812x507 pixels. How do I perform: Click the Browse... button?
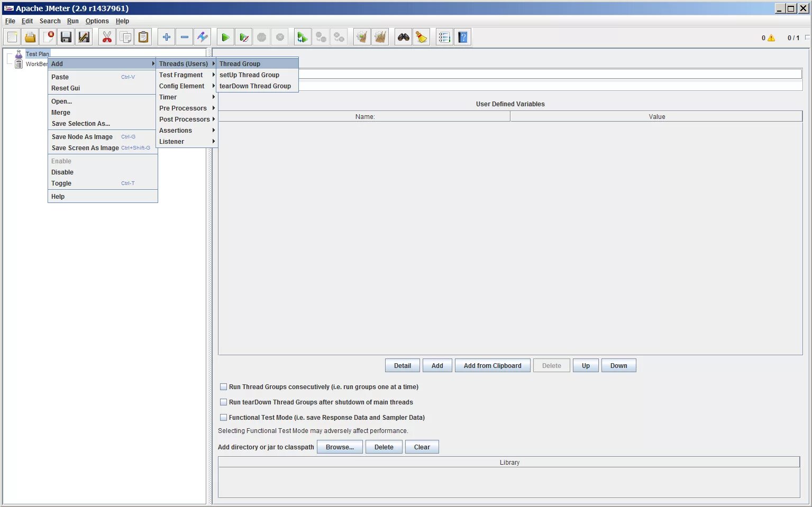[x=340, y=447]
